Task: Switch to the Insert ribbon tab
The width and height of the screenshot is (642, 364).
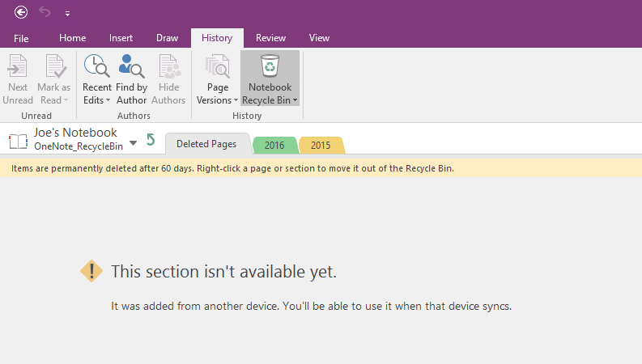Action: (121, 38)
